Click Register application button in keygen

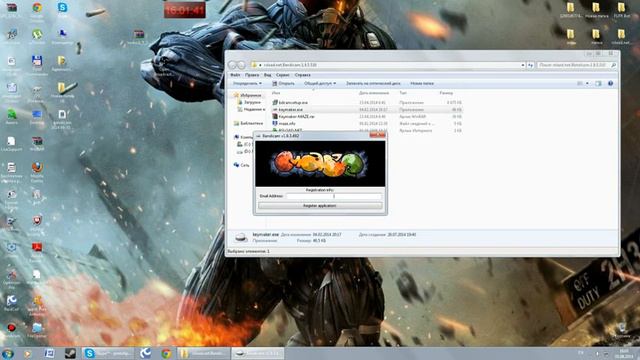pyautogui.click(x=320, y=206)
